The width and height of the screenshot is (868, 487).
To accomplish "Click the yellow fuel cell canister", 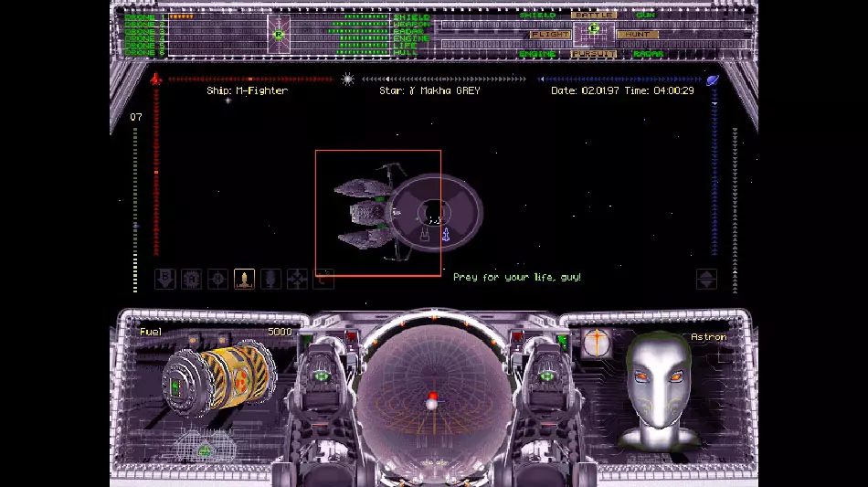I will [x=220, y=377].
